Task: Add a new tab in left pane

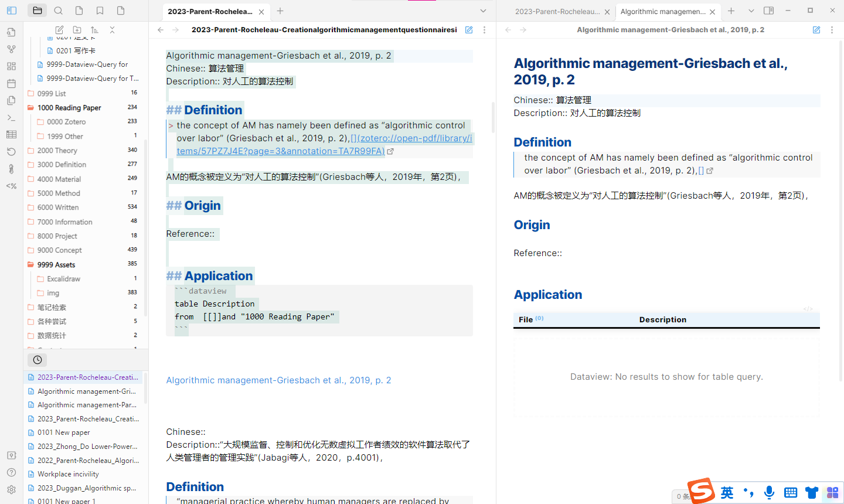Action: click(280, 11)
